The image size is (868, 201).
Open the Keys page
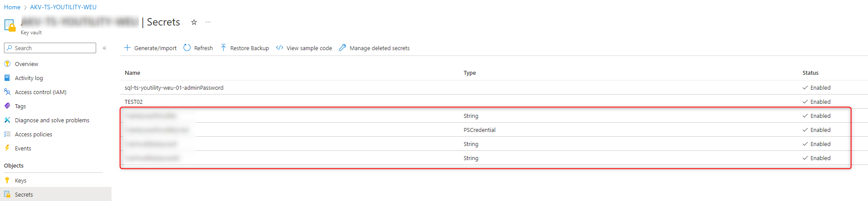point(21,181)
